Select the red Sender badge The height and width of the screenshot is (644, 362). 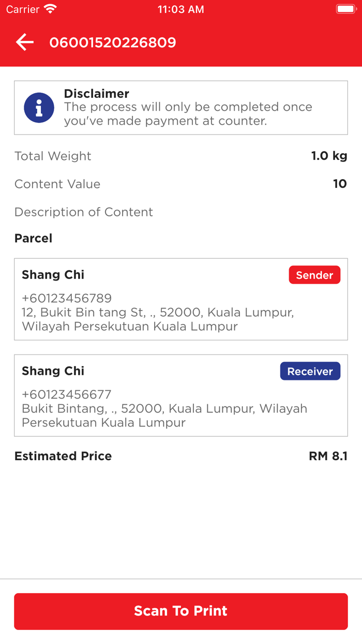click(x=314, y=275)
